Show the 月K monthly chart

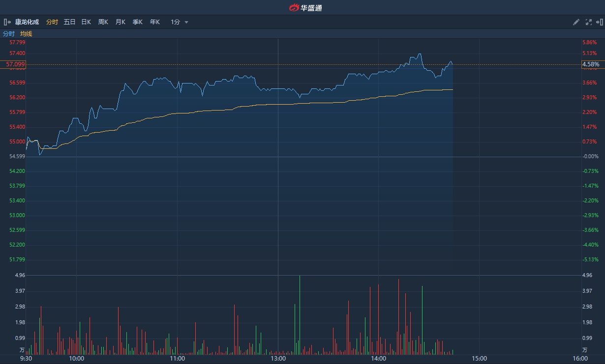click(x=120, y=22)
